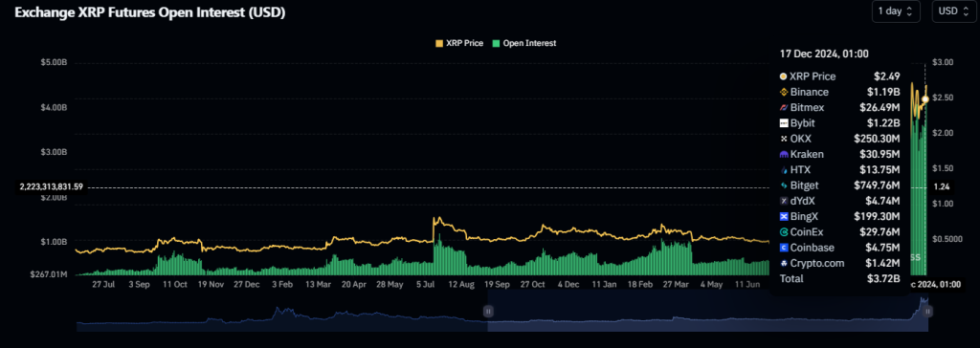Click the Coinbase icon in the tooltip
Screen dimensions: 980x348
(784, 248)
